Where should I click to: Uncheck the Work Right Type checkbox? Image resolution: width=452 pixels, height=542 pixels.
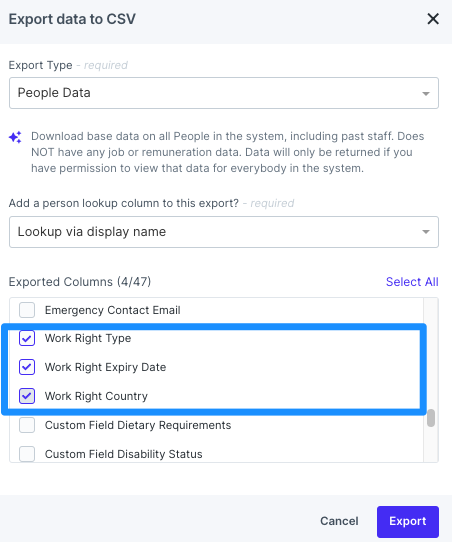click(x=27, y=338)
